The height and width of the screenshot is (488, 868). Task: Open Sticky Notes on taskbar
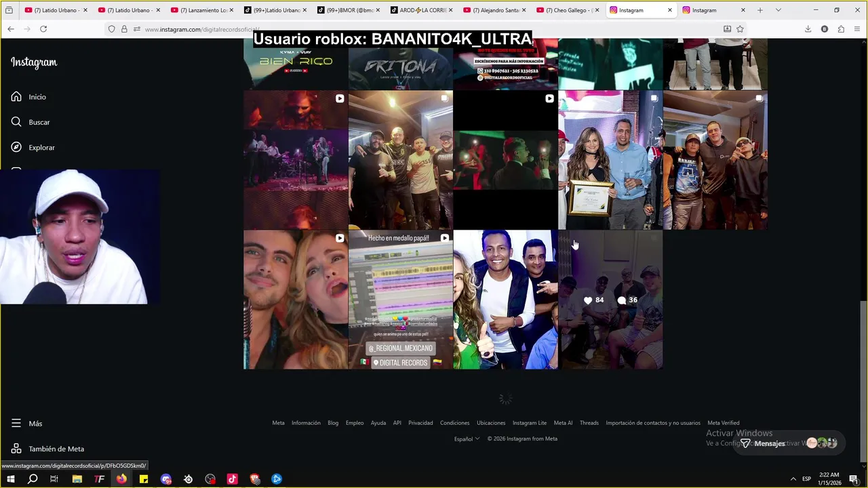(x=144, y=479)
